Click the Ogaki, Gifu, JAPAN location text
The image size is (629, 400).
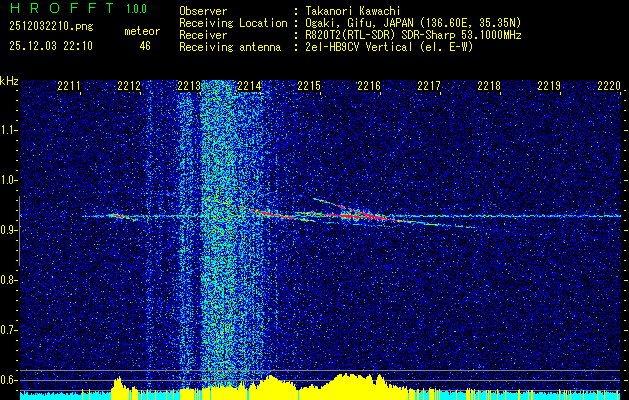click(413, 23)
